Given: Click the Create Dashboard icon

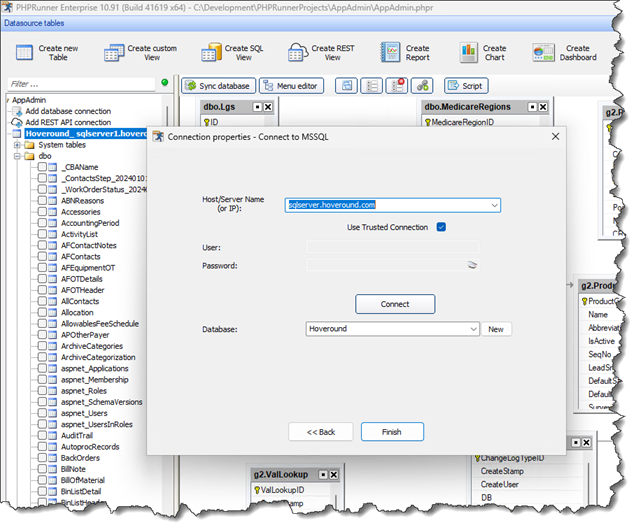Looking at the screenshot, I should click(544, 53).
